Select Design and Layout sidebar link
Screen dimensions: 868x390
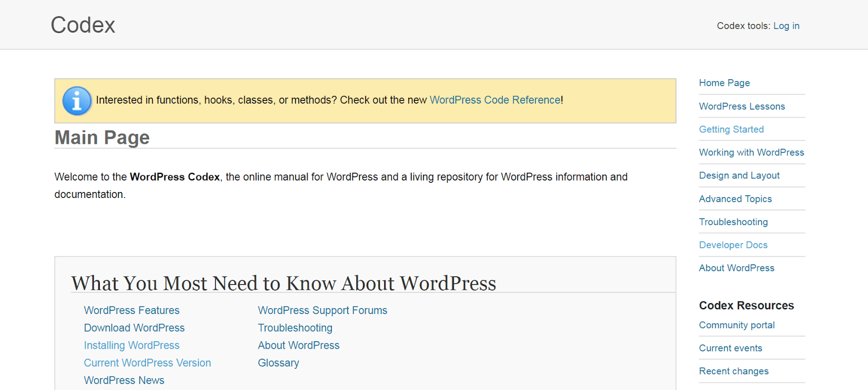(x=739, y=176)
